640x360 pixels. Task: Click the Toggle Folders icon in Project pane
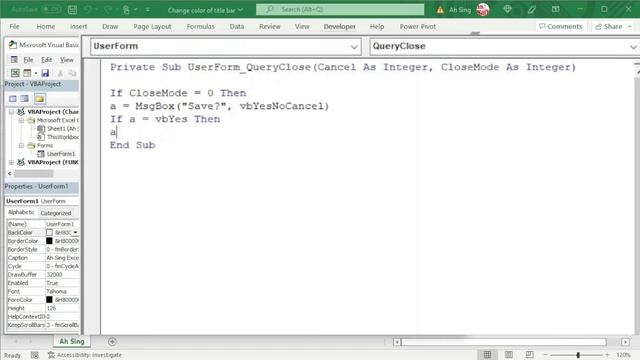[40, 99]
